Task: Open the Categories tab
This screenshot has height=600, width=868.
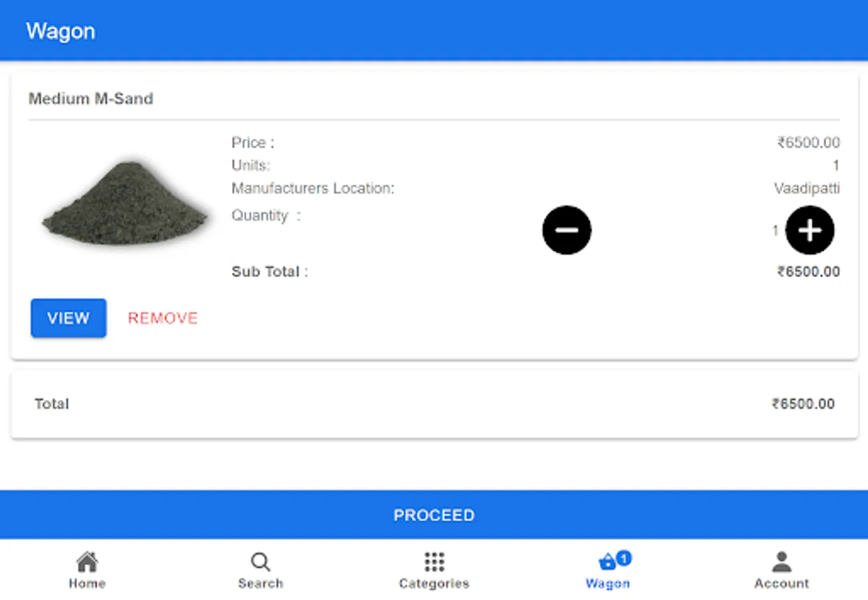Action: (434, 571)
